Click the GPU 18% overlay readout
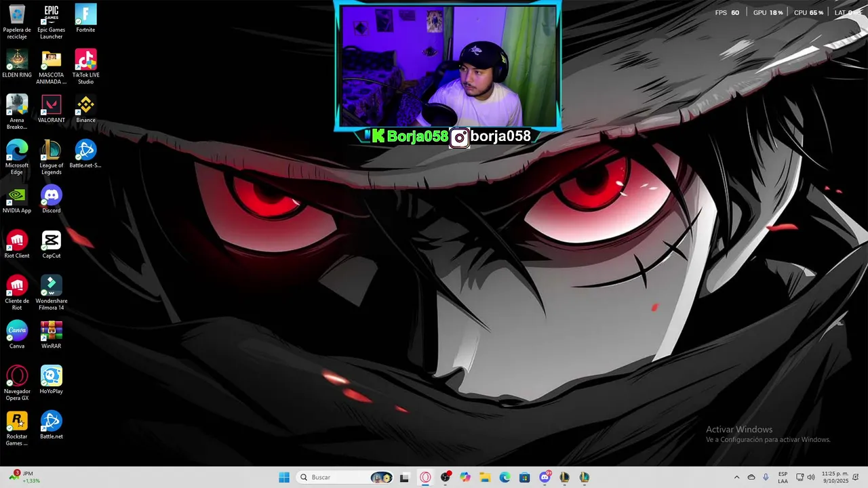 768,12
